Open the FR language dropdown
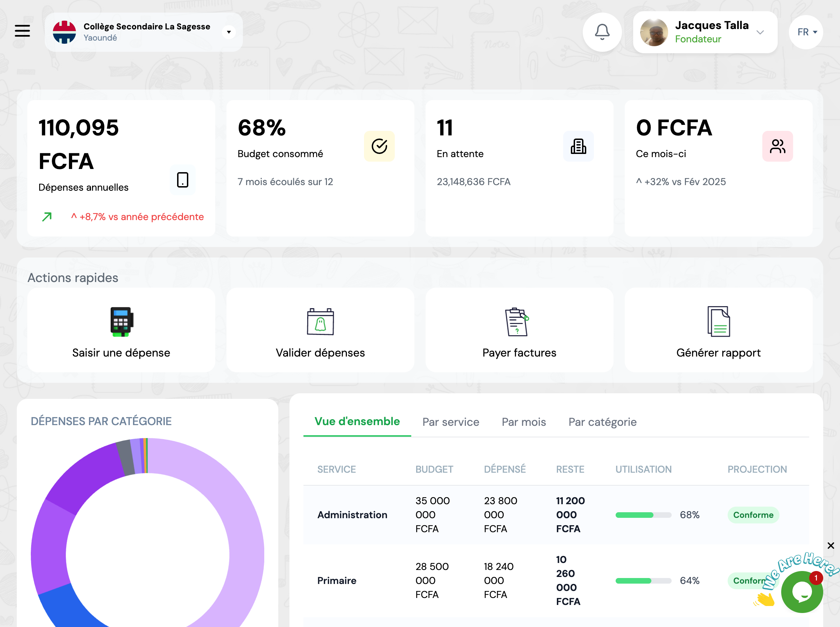The width and height of the screenshot is (840, 627). tap(805, 32)
